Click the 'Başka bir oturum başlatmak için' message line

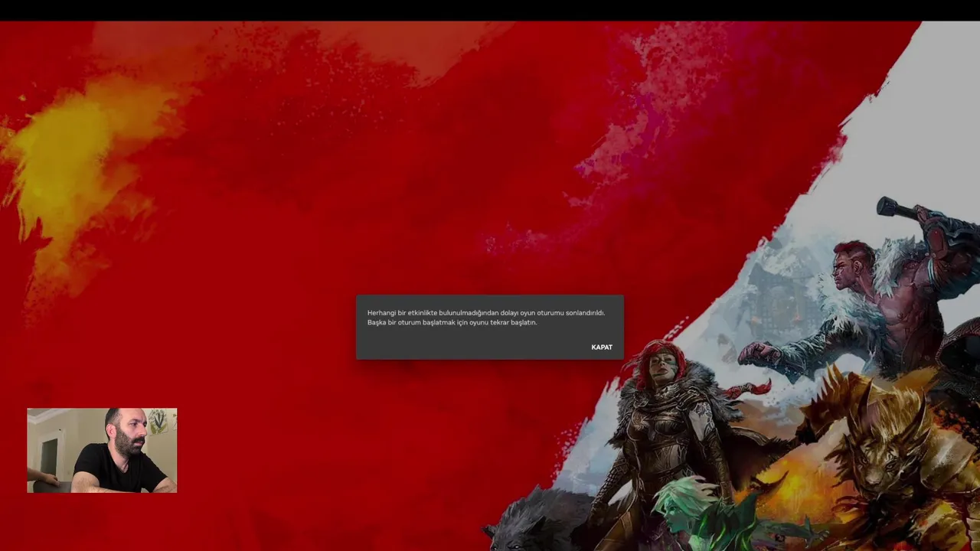click(x=452, y=322)
